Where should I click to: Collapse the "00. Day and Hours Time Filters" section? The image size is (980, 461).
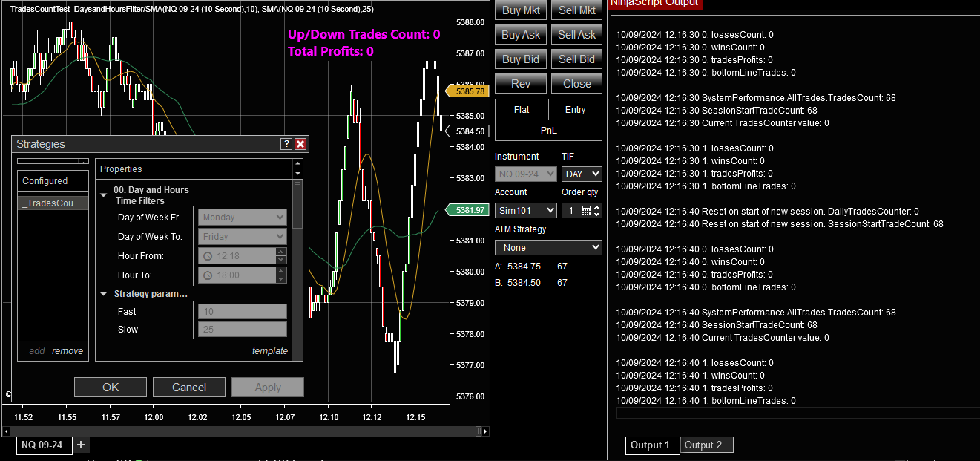click(x=103, y=194)
